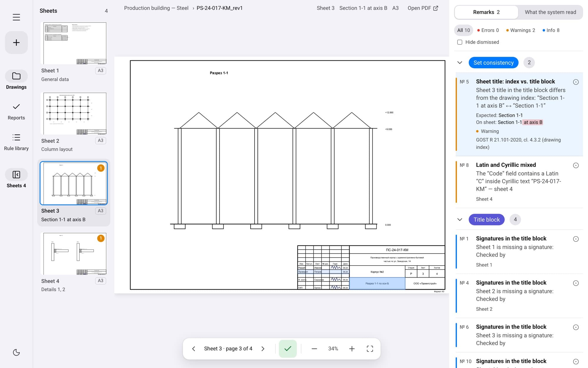588x368 pixels.
Task: Filter remarks by Errors 0
Action: coord(488,30)
